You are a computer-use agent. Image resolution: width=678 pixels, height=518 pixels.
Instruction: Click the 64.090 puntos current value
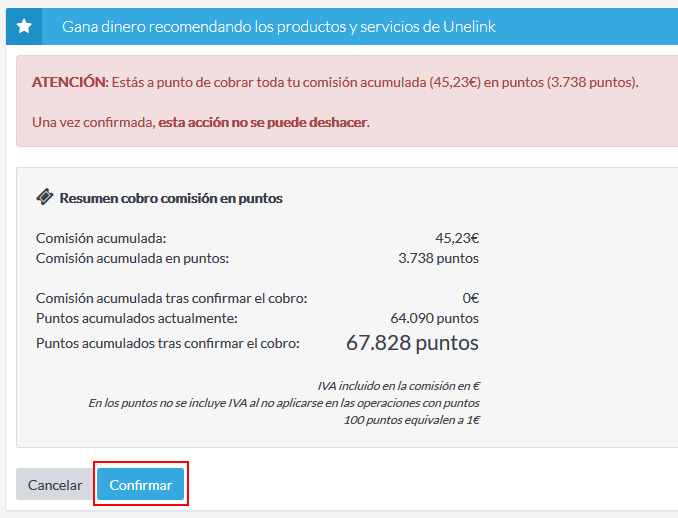pos(434,318)
